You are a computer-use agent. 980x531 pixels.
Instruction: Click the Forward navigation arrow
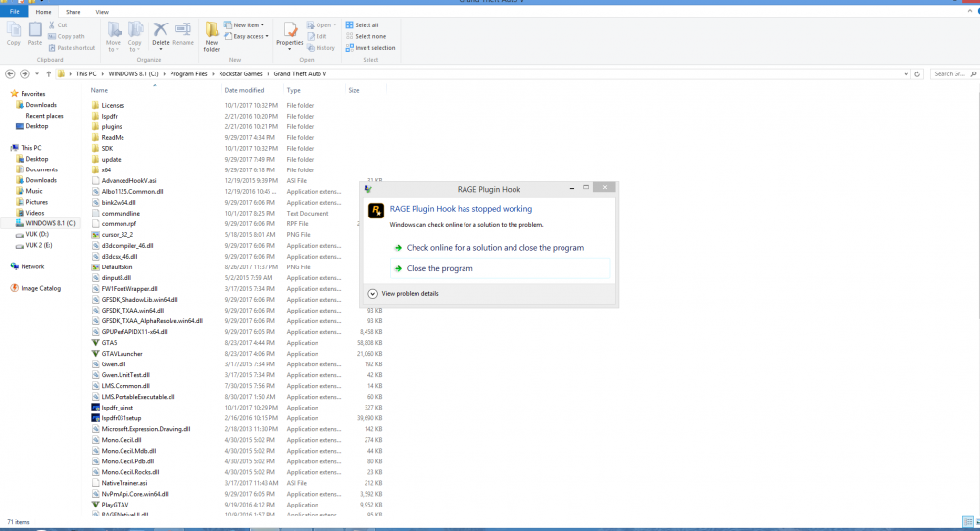[x=24, y=73]
